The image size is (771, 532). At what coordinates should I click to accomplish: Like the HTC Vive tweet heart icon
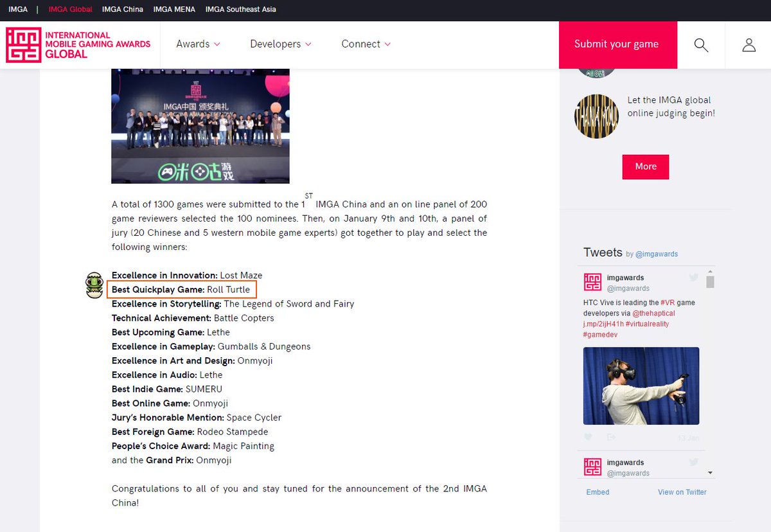click(x=588, y=437)
